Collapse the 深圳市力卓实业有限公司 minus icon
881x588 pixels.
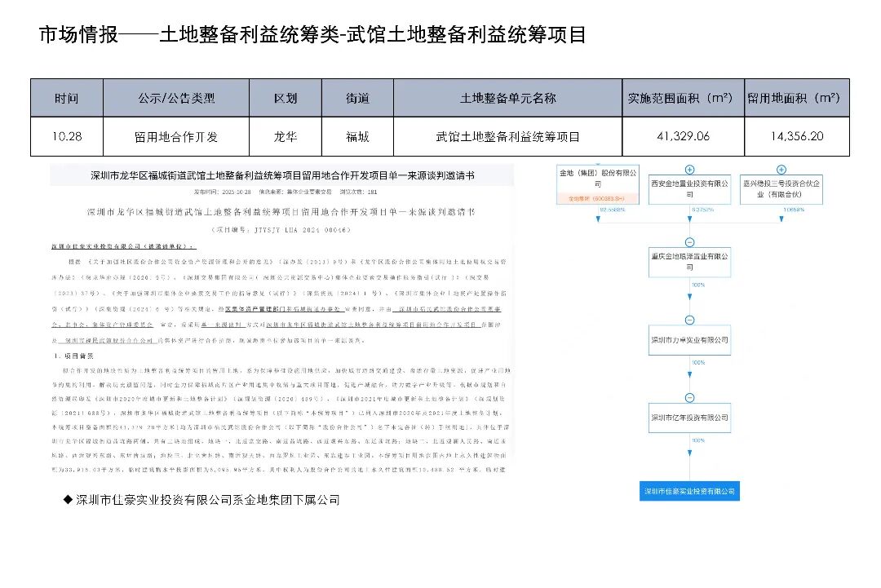point(689,321)
